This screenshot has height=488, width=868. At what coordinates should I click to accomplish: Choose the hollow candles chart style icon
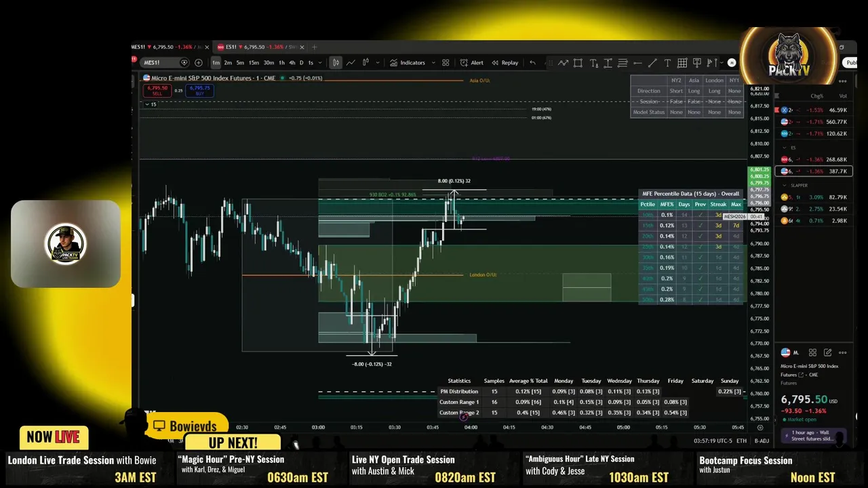(x=366, y=62)
